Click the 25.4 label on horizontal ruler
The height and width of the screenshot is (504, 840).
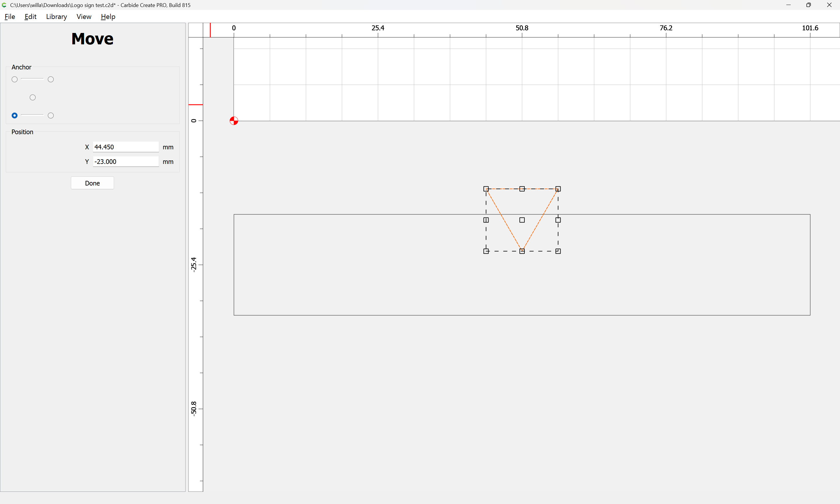378,28
